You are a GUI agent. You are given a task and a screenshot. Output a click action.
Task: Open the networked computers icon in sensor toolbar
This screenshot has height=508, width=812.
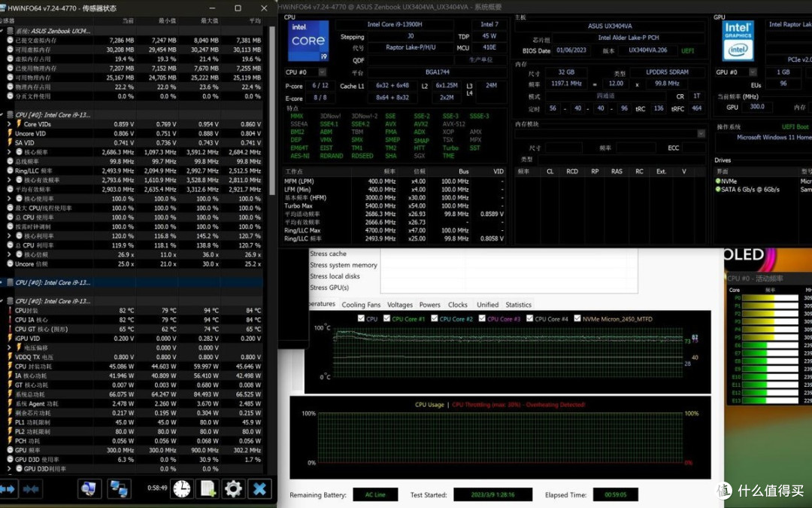119,489
